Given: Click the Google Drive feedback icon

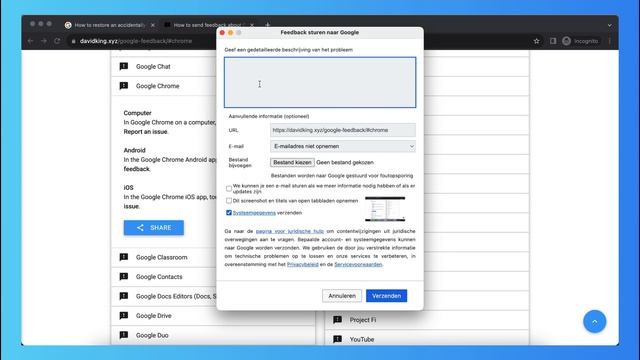Looking at the screenshot, I should tap(124, 316).
